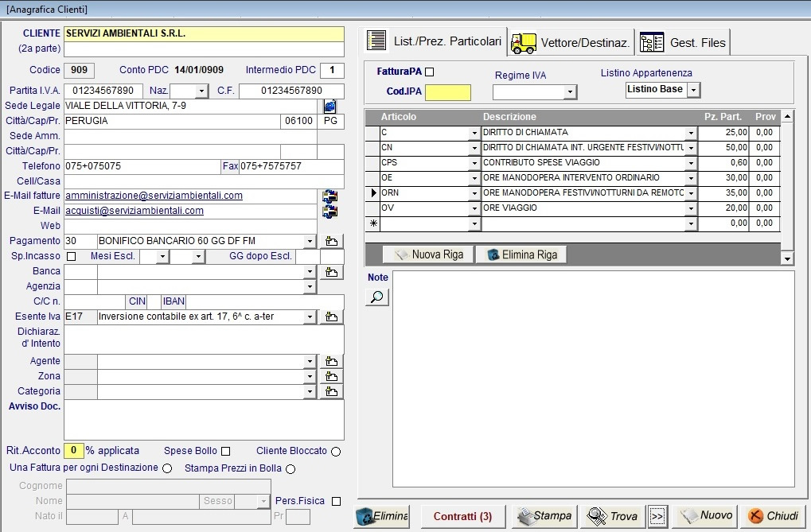
Task: Open ORE VIAGGIO description dropdown
Action: pyautogui.click(x=691, y=208)
